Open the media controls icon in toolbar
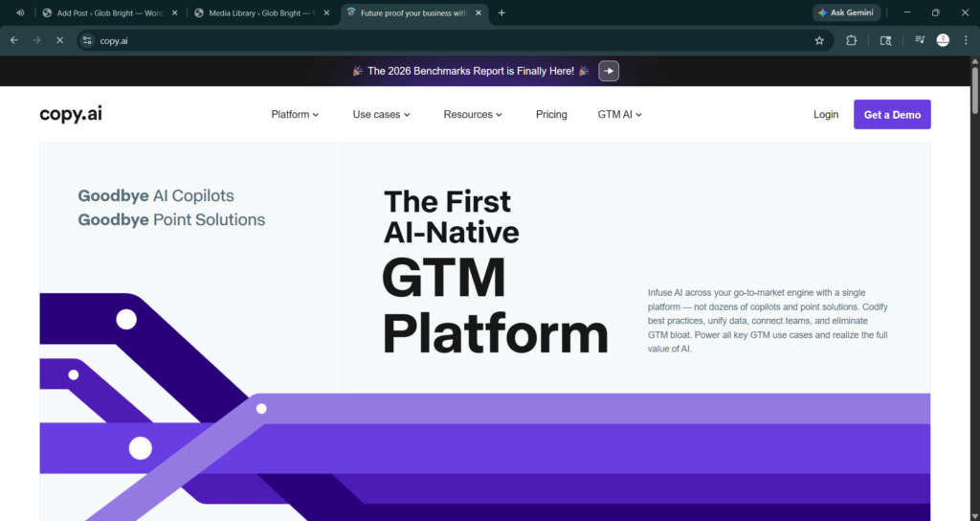 point(920,40)
